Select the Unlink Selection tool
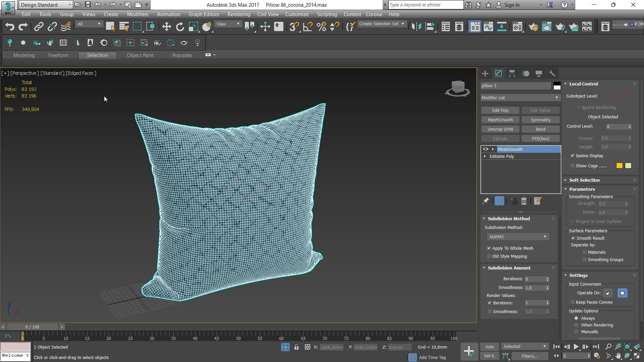Viewport: 644px width, 362px height. [x=52, y=27]
